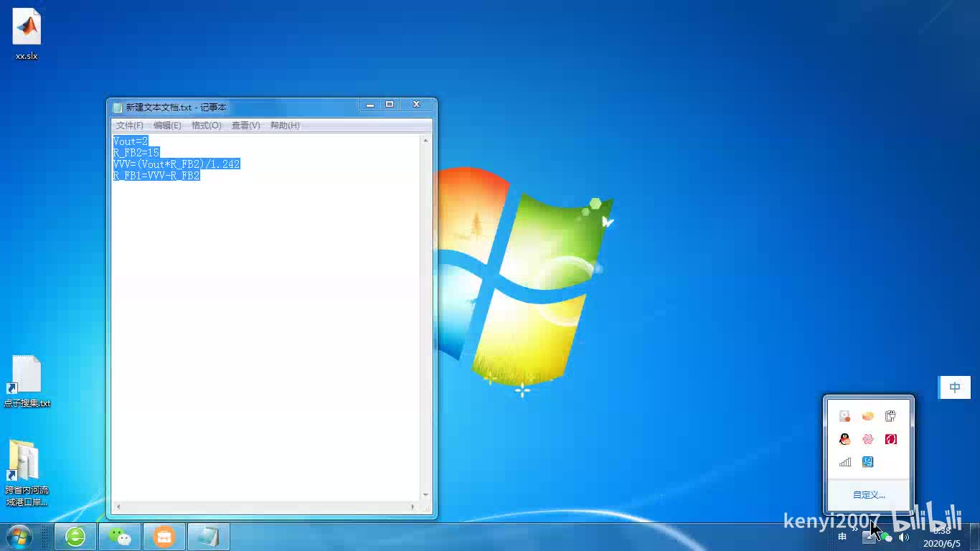Toggle the floating 中 IME language indicator
This screenshot has width=980, height=551.
(955, 387)
